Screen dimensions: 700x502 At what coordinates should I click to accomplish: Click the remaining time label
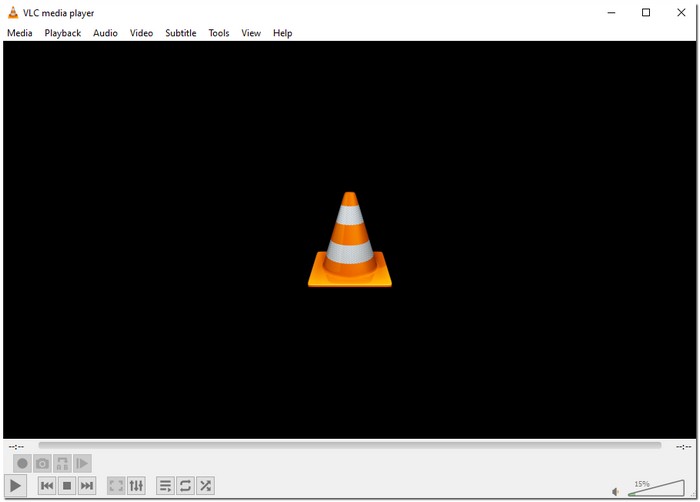pyautogui.click(x=683, y=446)
